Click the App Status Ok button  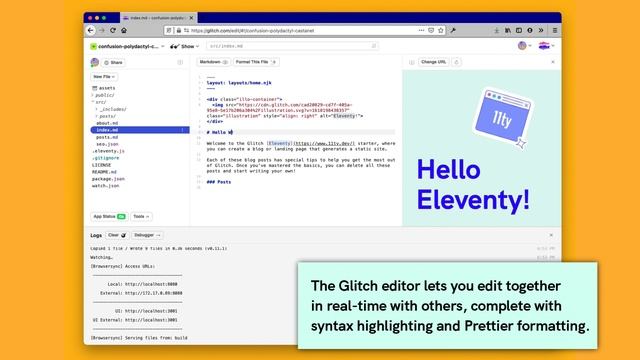click(109, 216)
